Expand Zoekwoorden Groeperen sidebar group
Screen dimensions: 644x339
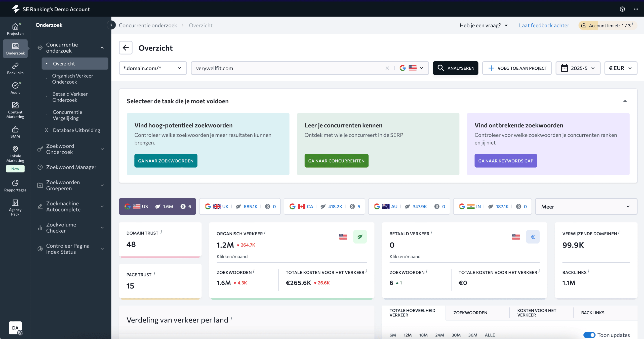click(x=102, y=185)
